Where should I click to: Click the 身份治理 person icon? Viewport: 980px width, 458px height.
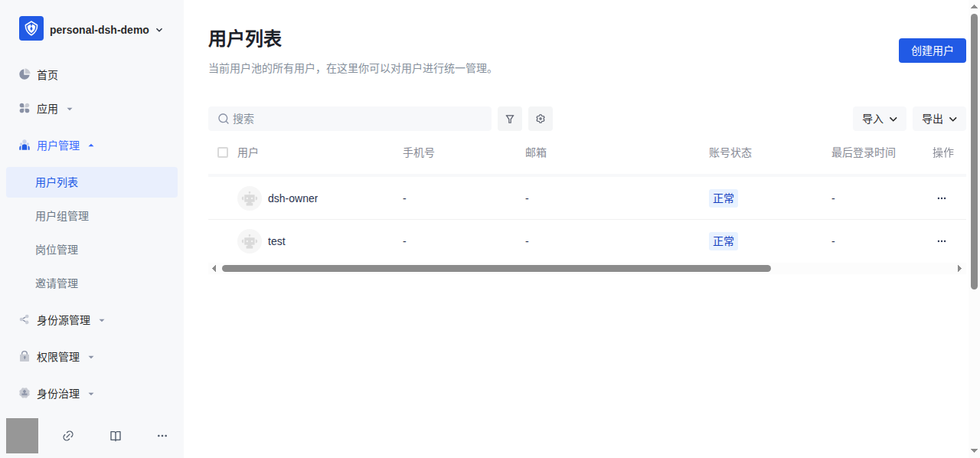pyautogui.click(x=24, y=393)
